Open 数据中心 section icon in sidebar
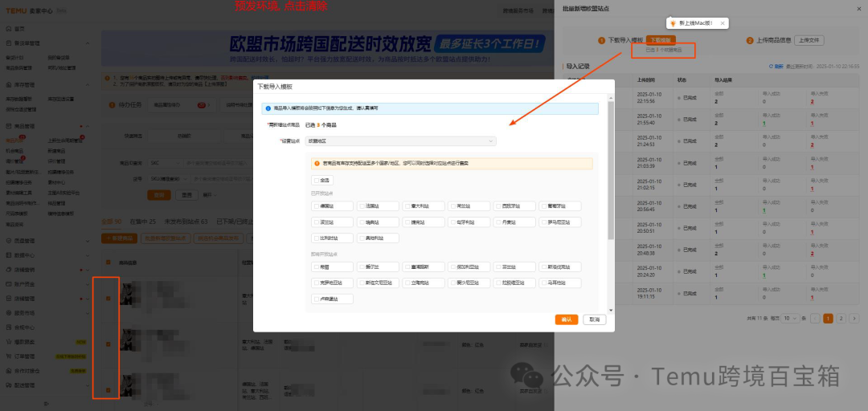Image resolution: width=868 pixels, height=411 pixels. (x=9, y=255)
